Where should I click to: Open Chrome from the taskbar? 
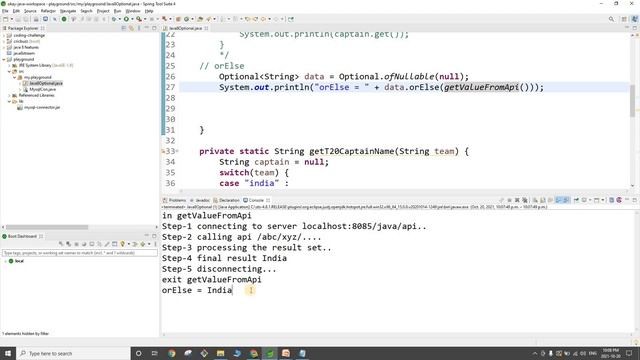[171, 353]
